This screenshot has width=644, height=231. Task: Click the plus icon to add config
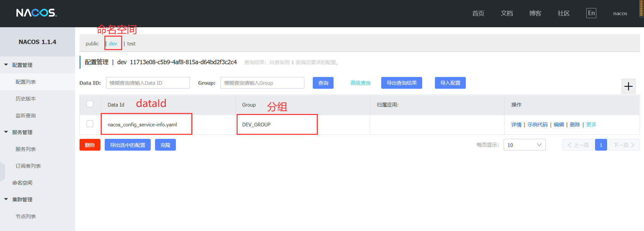pyautogui.click(x=629, y=86)
